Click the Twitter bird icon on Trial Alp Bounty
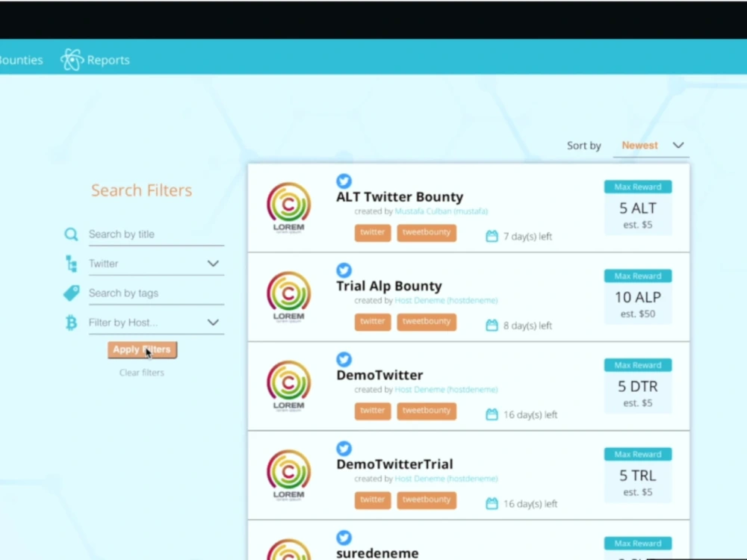Image resolution: width=747 pixels, height=560 pixels. click(x=344, y=270)
